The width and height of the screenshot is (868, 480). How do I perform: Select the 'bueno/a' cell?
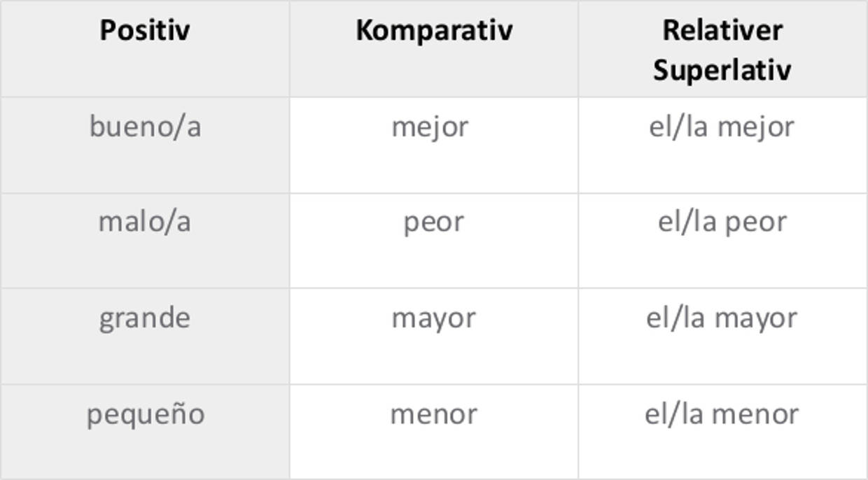(145, 127)
